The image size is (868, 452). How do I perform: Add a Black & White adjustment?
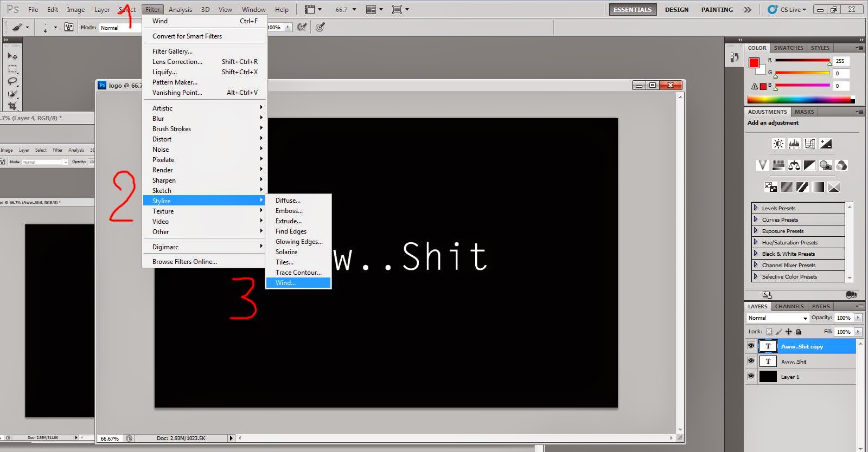pos(810,165)
